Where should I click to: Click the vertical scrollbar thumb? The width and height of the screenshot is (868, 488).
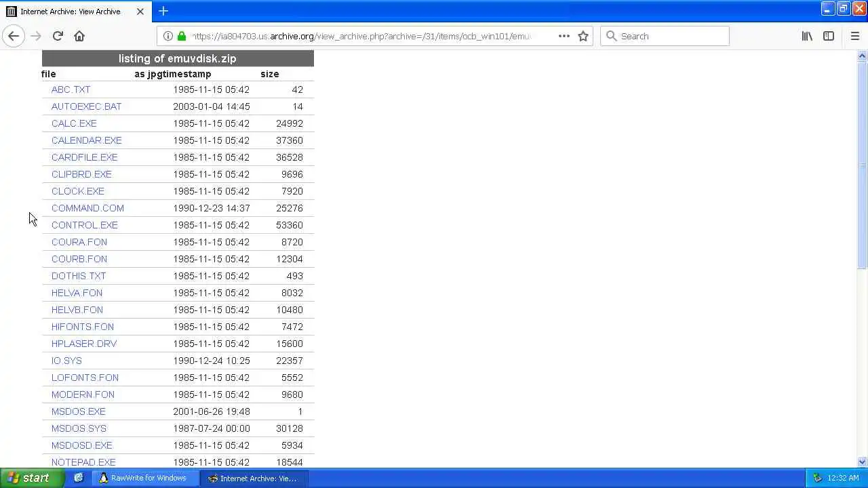[863, 166]
